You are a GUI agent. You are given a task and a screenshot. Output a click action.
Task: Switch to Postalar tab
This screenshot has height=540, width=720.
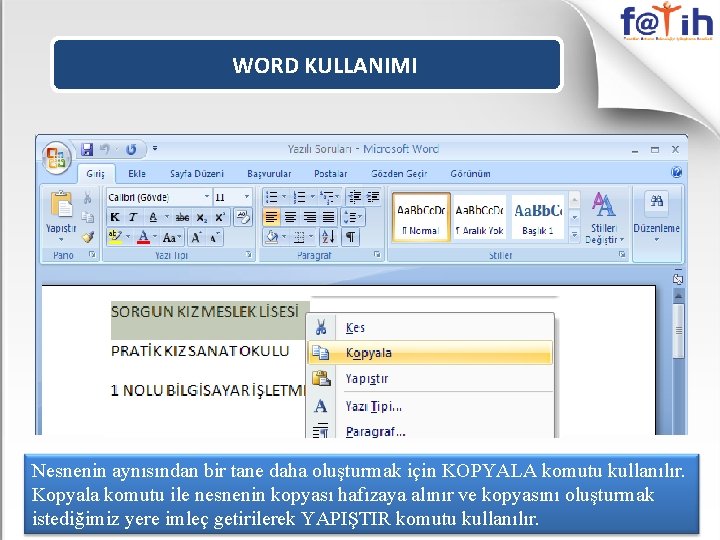331,174
